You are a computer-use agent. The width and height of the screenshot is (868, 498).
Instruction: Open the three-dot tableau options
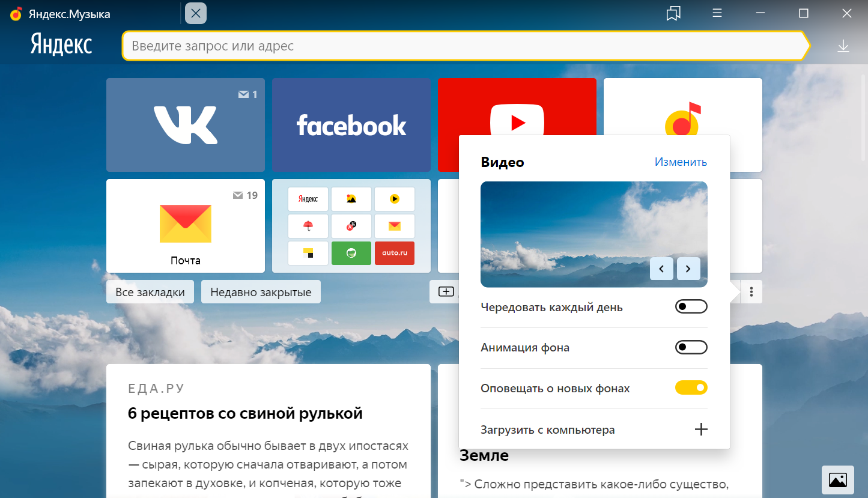[751, 292]
